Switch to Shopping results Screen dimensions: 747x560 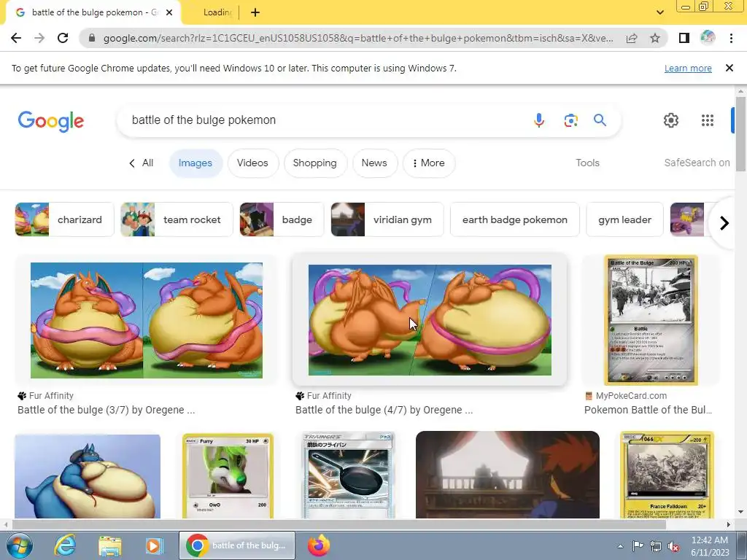point(315,163)
